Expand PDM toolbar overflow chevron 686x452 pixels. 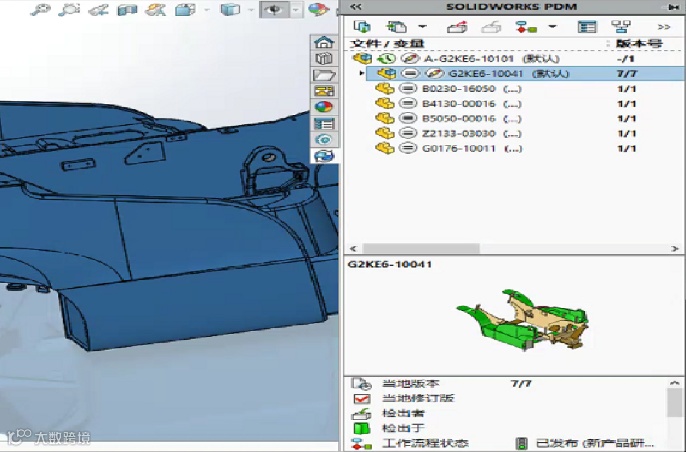[x=664, y=27]
